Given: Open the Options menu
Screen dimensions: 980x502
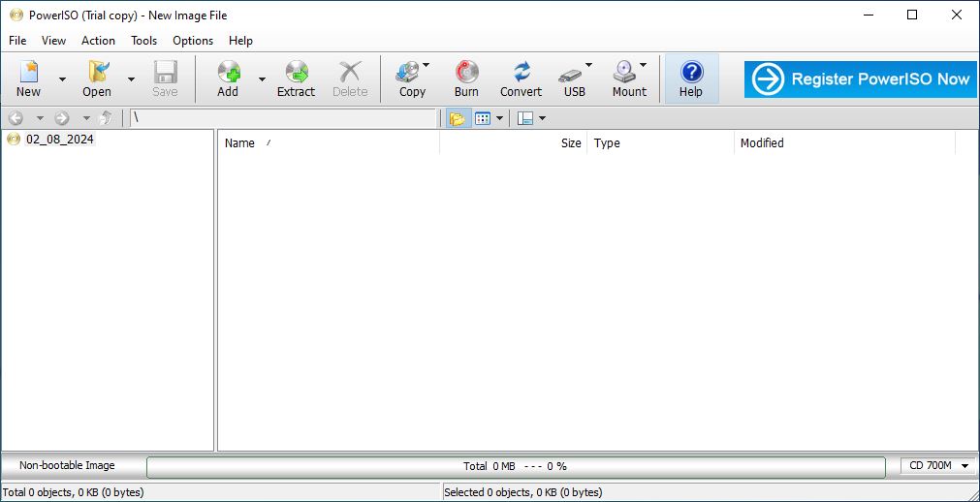Looking at the screenshot, I should (x=193, y=41).
